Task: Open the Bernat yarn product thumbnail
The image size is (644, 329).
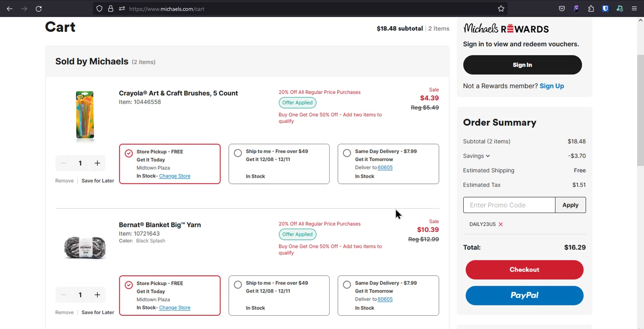Action: 85,247
